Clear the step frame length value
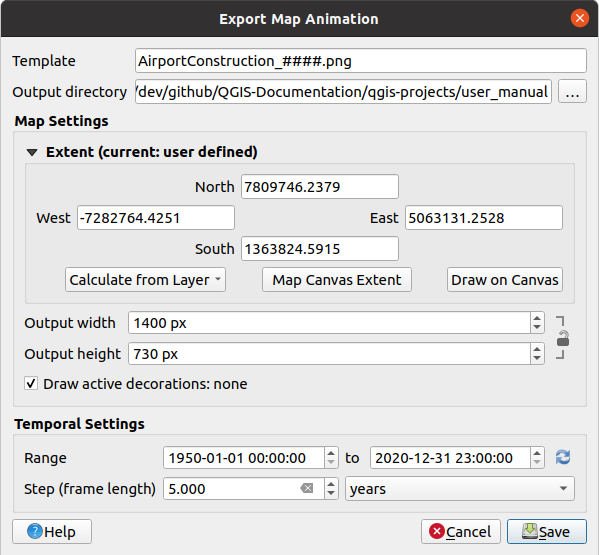Image resolution: width=599 pixels, height=555 pixels. coord(306,488)
